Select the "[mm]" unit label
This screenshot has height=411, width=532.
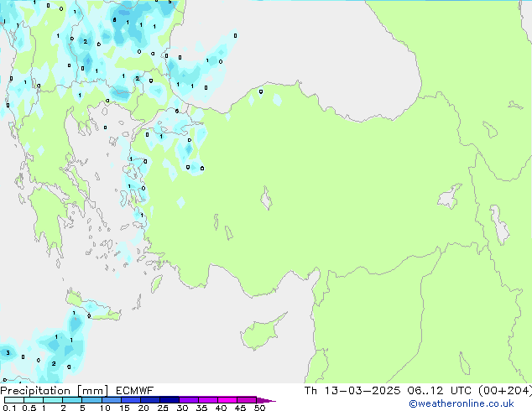93,391
